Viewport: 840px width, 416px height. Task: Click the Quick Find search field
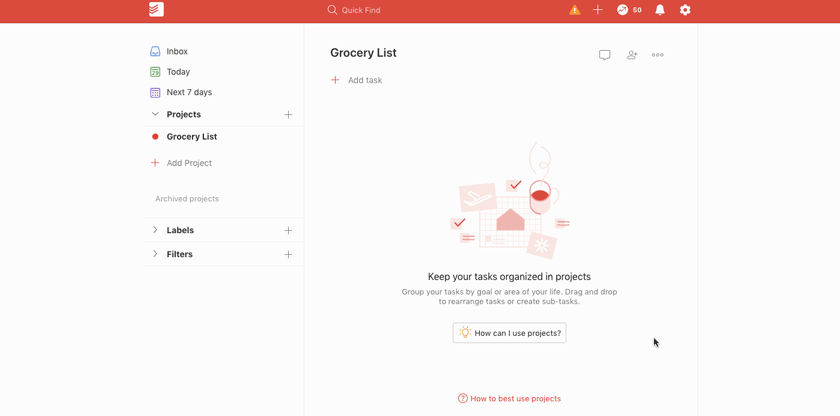tap(361, 10)
